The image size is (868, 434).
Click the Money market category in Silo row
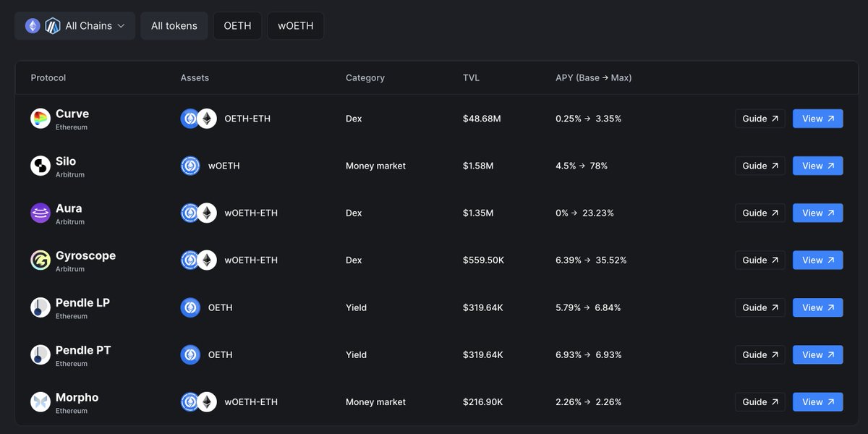click(375, 166)
